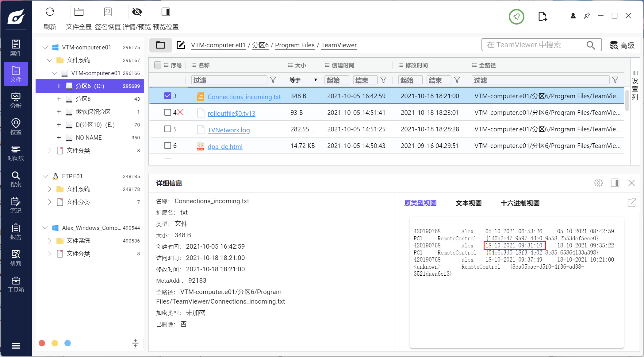Check the row 6 dpa-de.html checkbox
Image resolution: width=644 pixels, height=357 pixels.
[167, 146]
